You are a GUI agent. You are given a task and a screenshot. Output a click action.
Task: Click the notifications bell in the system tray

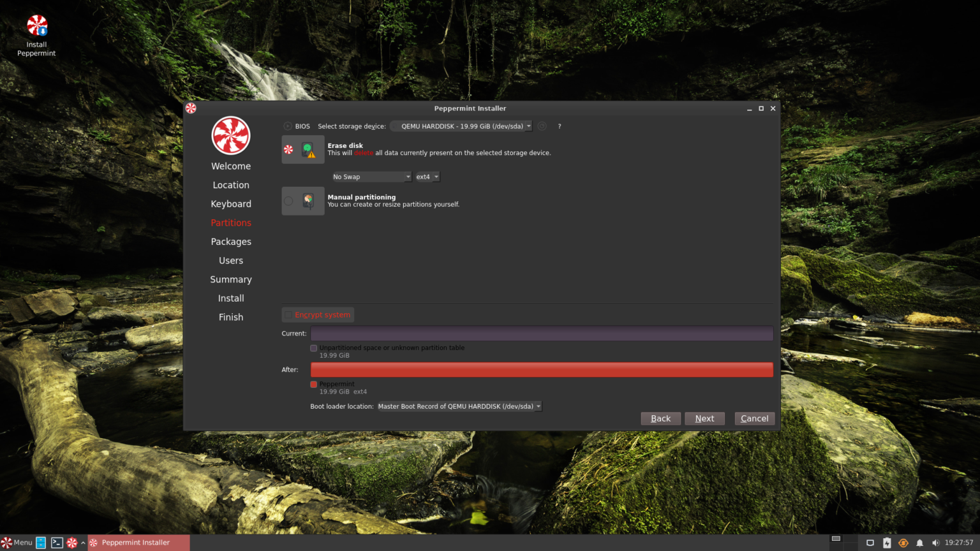tap(919, 543)
